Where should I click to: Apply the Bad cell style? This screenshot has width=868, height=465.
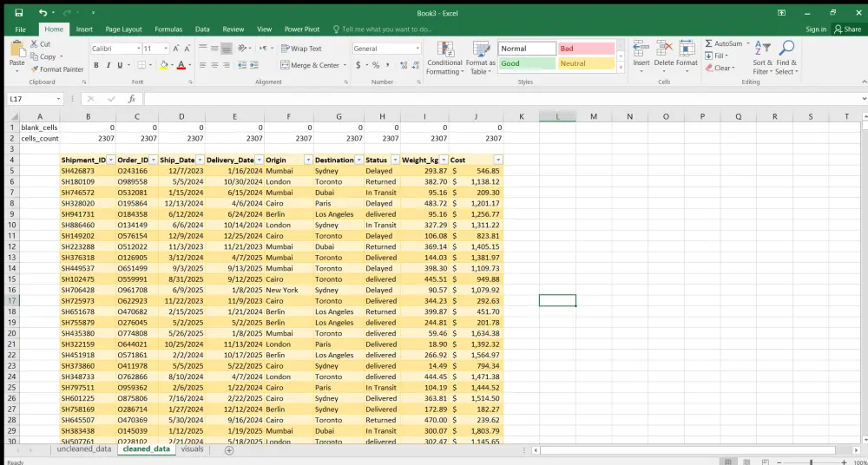586,49
